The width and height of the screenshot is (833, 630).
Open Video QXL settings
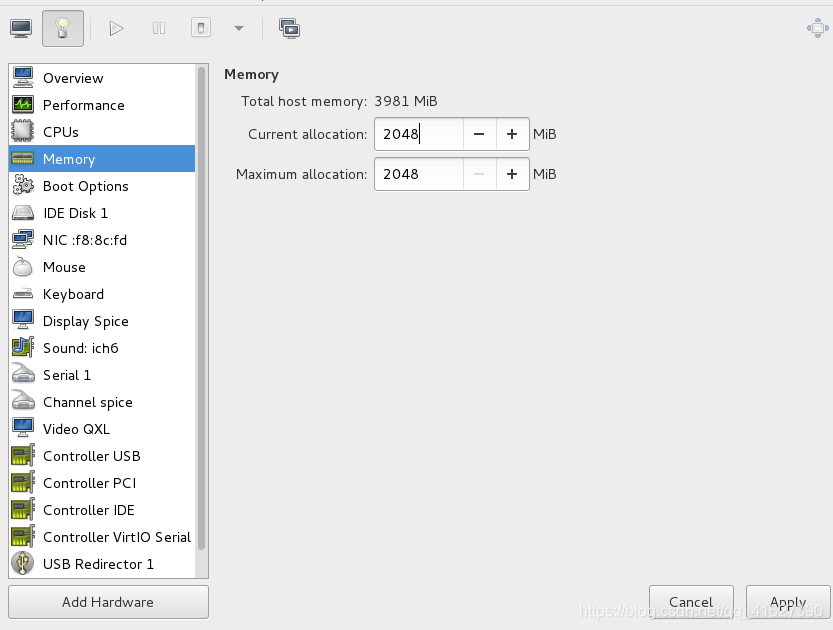(102, 429)
